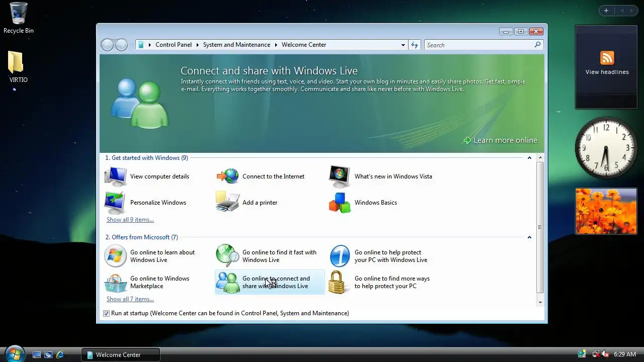Viewport: 644px width, 362px height.
Task: Open the address bar history dropdown
Action: [x=403, y=45]
